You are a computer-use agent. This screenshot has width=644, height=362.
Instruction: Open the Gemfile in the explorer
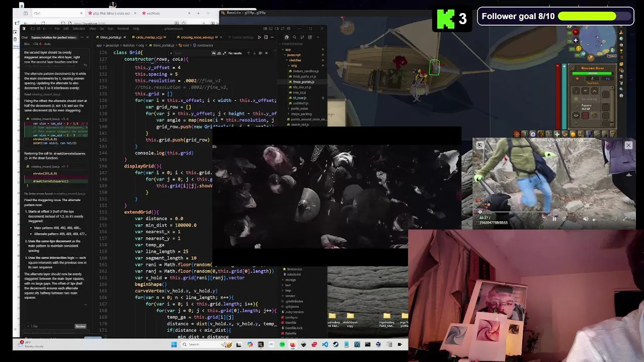(x=291, y=323)
